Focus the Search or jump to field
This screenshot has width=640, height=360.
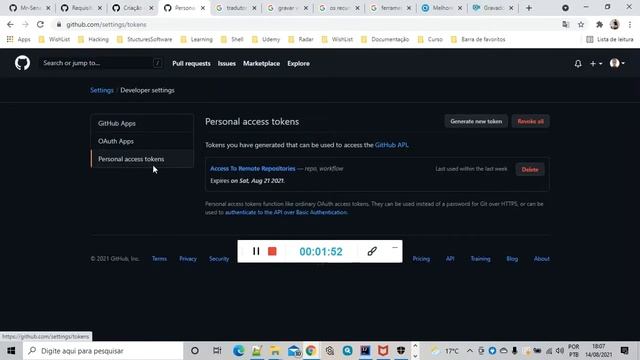pyautogui.click(x=101, y=63)
